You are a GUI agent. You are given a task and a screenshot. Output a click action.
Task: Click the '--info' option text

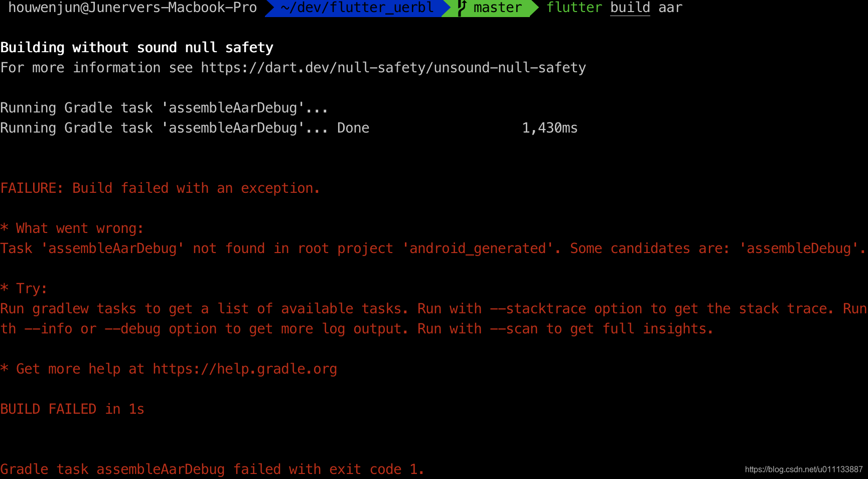click(x=48, y=329)
